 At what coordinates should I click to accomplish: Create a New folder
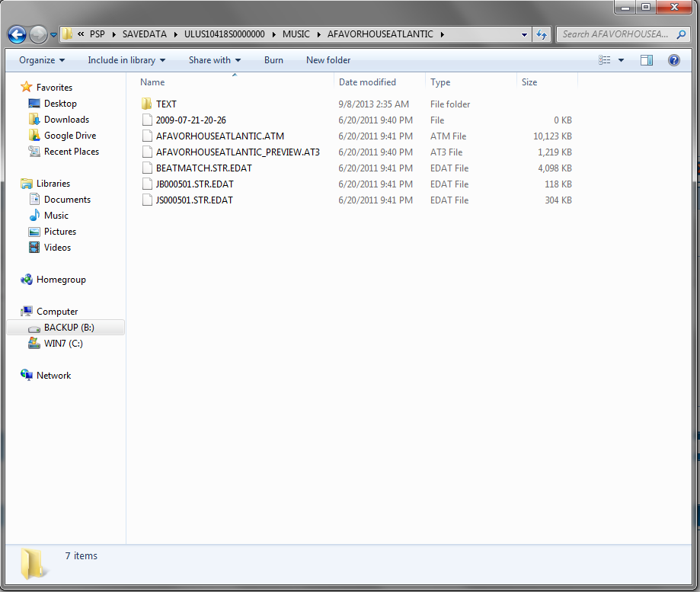point(328,60)
